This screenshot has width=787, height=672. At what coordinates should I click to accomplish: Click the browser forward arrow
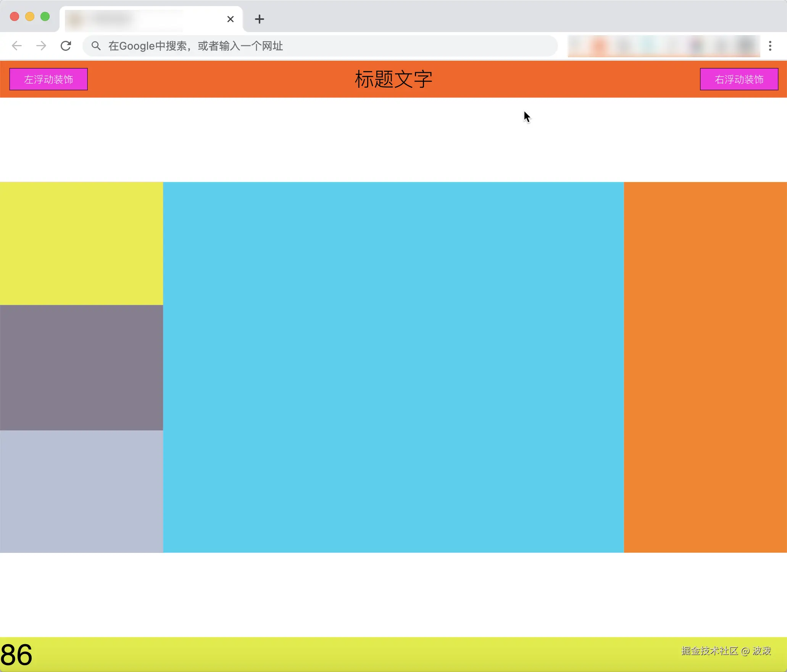(x=41, y=46)
